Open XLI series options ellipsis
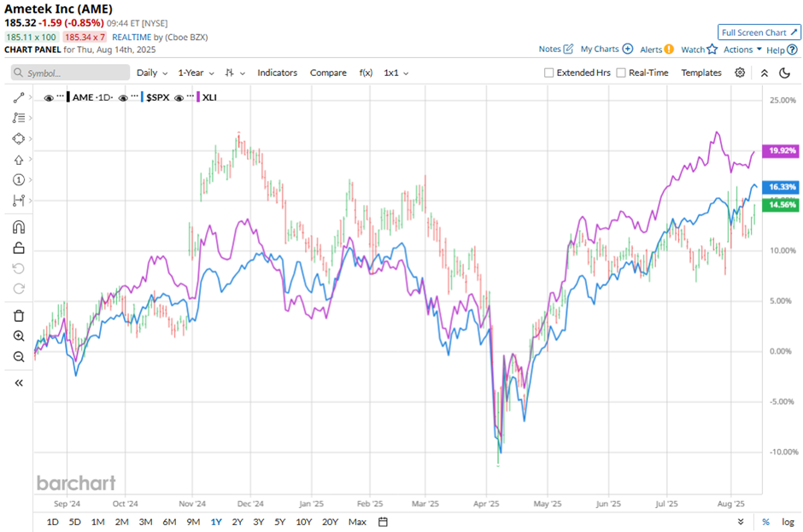The height and width of the screenshot is (532, 803). (x=190, y=96)
